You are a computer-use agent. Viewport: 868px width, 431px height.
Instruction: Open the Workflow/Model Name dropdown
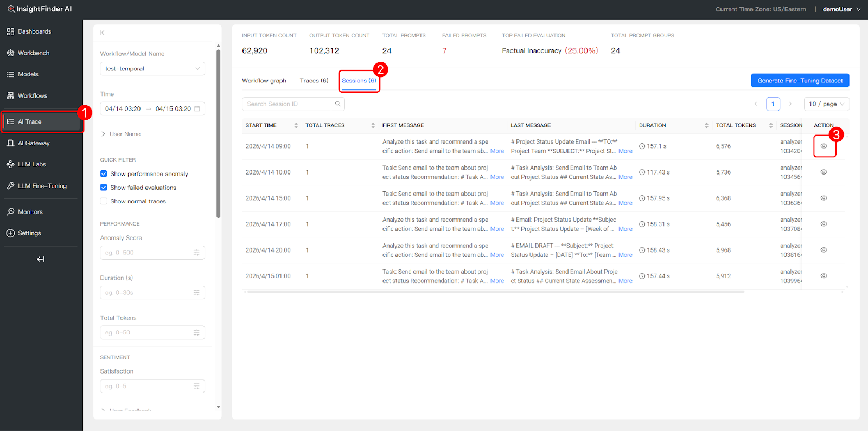(x=152, y=69)
